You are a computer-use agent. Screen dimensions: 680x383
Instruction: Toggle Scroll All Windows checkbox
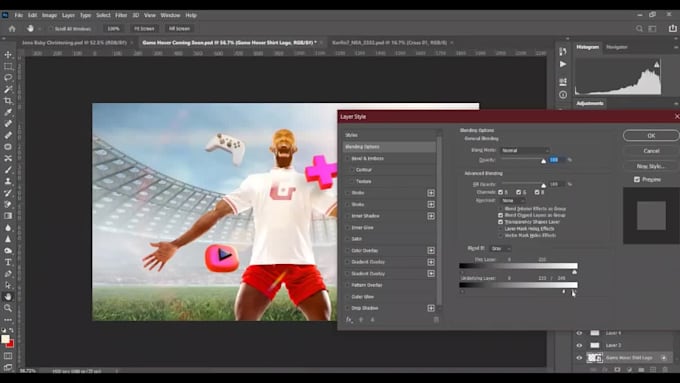tap(51, 29)
